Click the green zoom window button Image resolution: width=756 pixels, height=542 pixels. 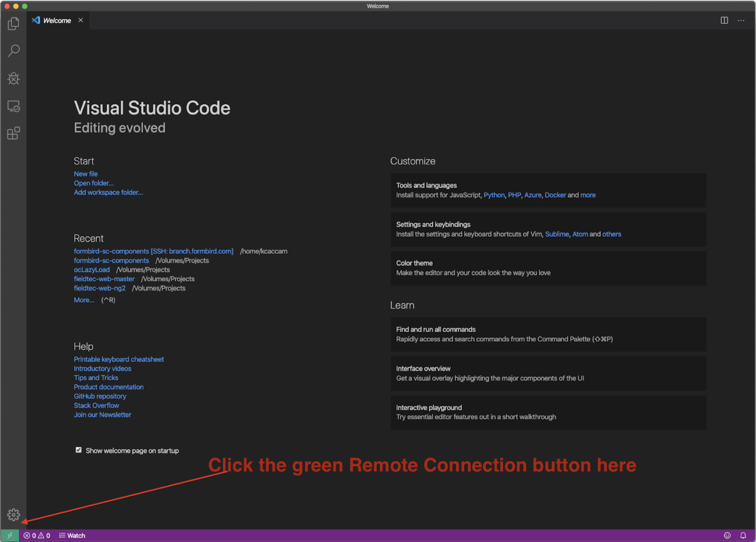coord(24,6)
